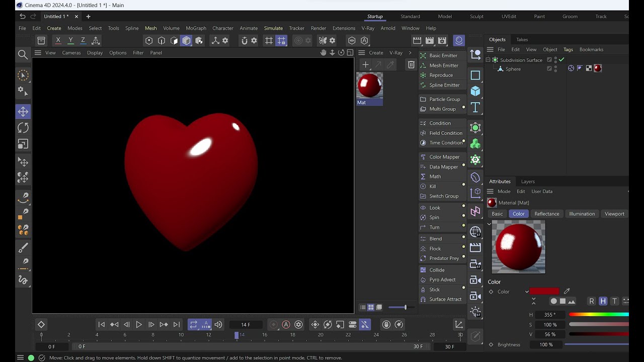The image size is (644, 362).
Task: Toggle the X axis lock
Action: (58, 40)
